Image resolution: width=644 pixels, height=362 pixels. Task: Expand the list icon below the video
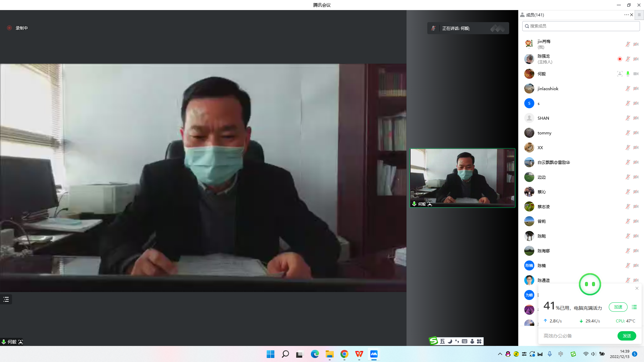click(6, 299)
